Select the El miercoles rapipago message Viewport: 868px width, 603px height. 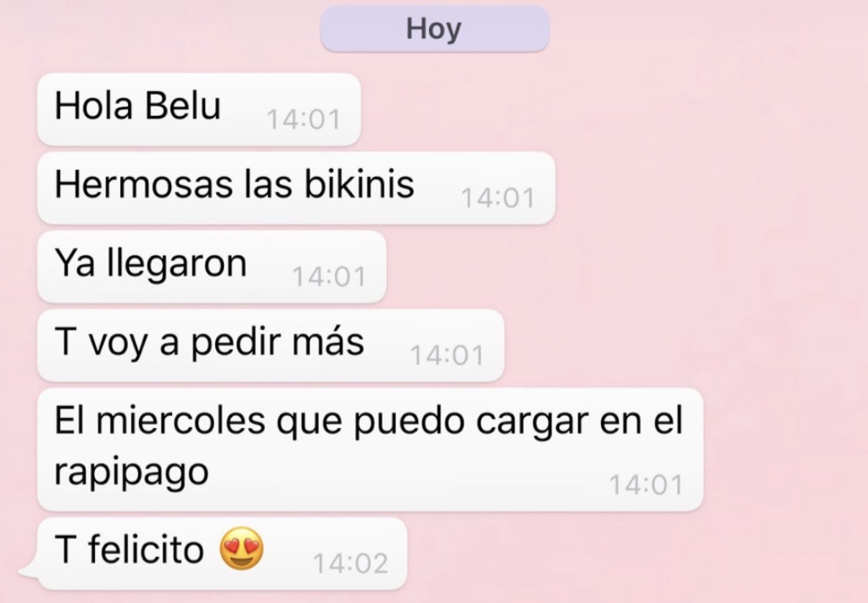click(370, 450)
